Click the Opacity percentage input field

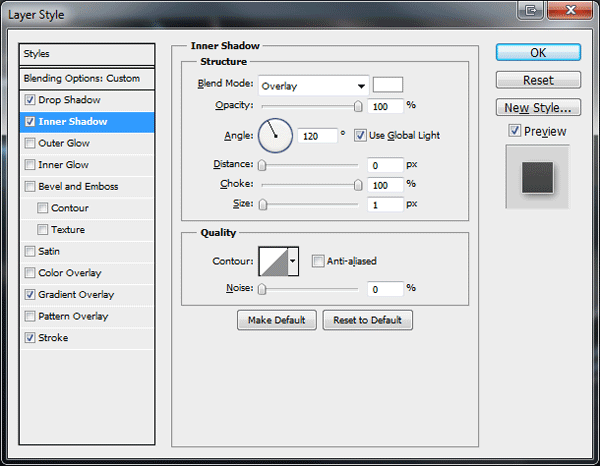click(x=385, y=106)
